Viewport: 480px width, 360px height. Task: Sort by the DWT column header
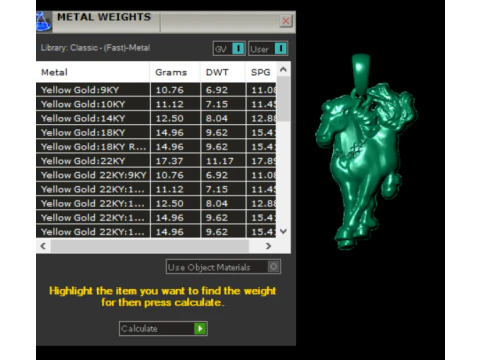click(x=223, y=72)
